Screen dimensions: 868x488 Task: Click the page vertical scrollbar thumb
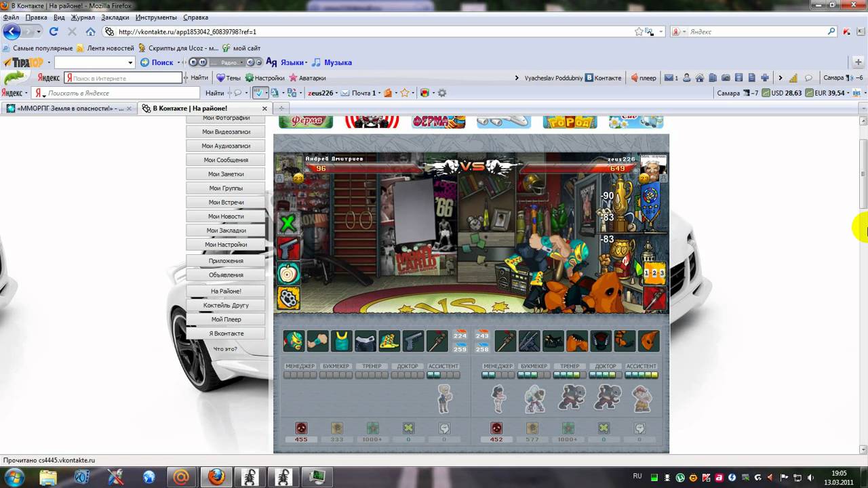click(x=863, y=174)
